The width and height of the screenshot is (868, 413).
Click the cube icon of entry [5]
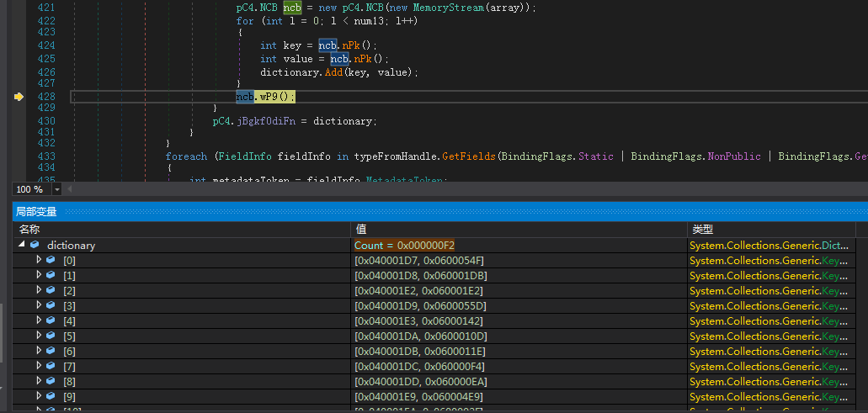coord(51,336)
